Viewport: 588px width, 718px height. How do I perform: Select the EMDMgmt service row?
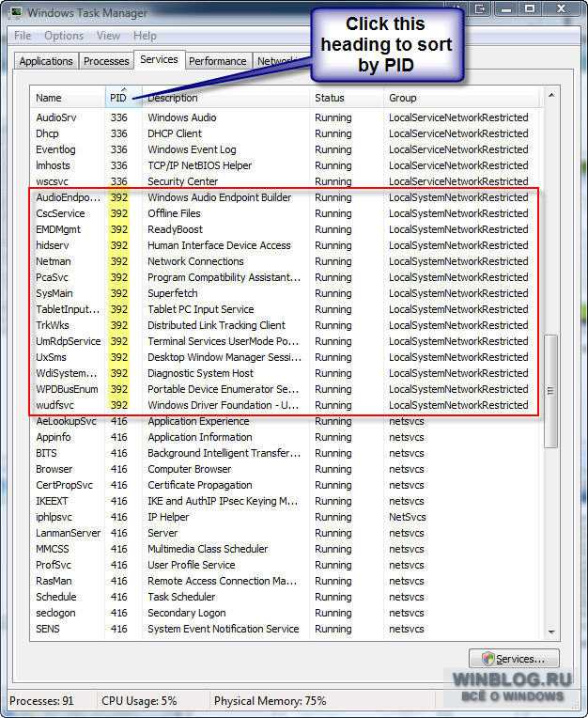pyautogui.click(x=286, y=229)
